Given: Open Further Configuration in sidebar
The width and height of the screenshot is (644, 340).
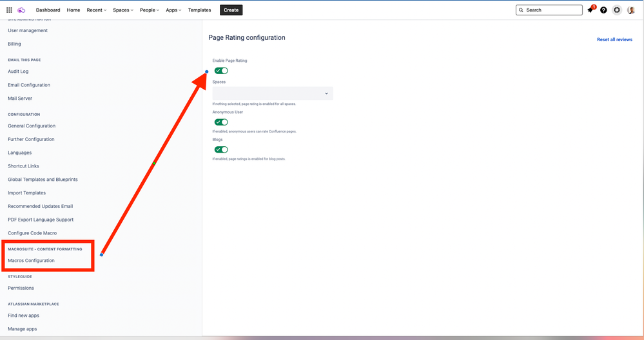Looking at the screenshot, I should point(31,139).
